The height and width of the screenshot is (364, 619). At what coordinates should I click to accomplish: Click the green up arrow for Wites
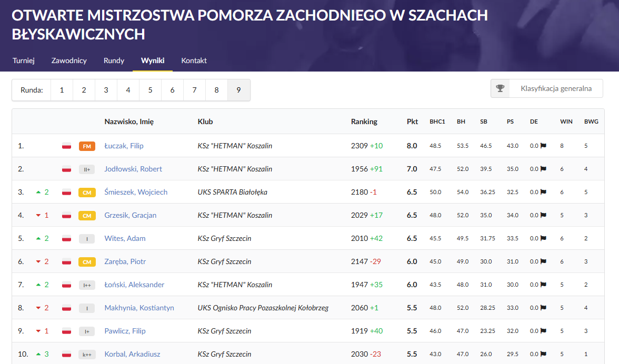point(38,238)
